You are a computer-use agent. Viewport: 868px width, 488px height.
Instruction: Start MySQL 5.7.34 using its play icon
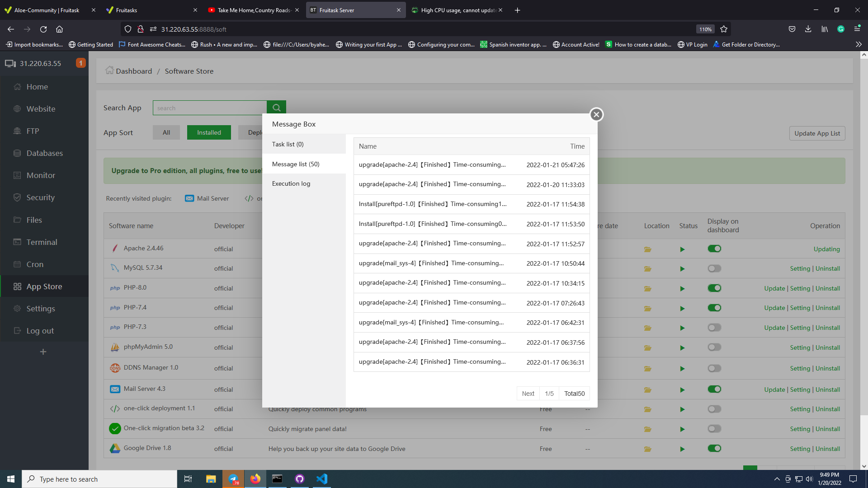point(683,268)
